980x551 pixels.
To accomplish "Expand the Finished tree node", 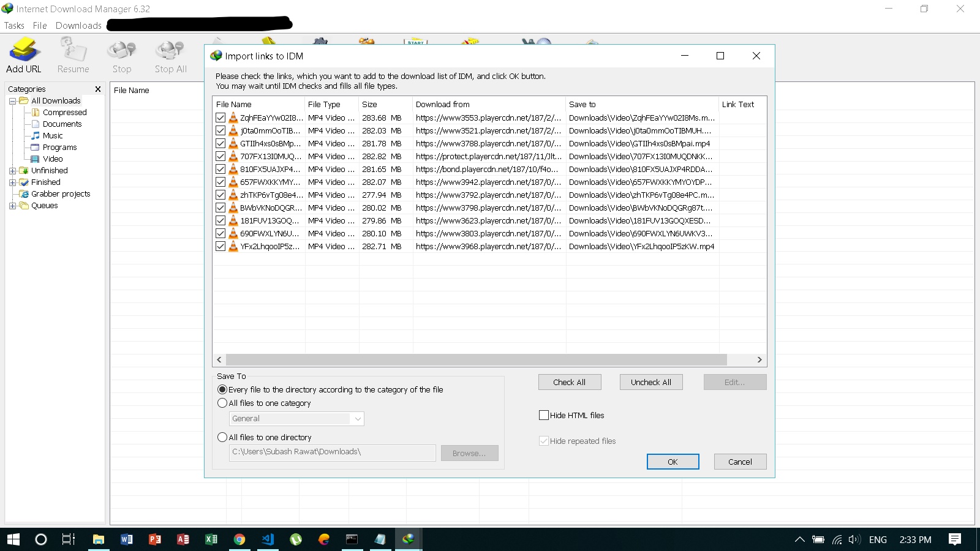I will pyautogui.click(x=12, y=182).
